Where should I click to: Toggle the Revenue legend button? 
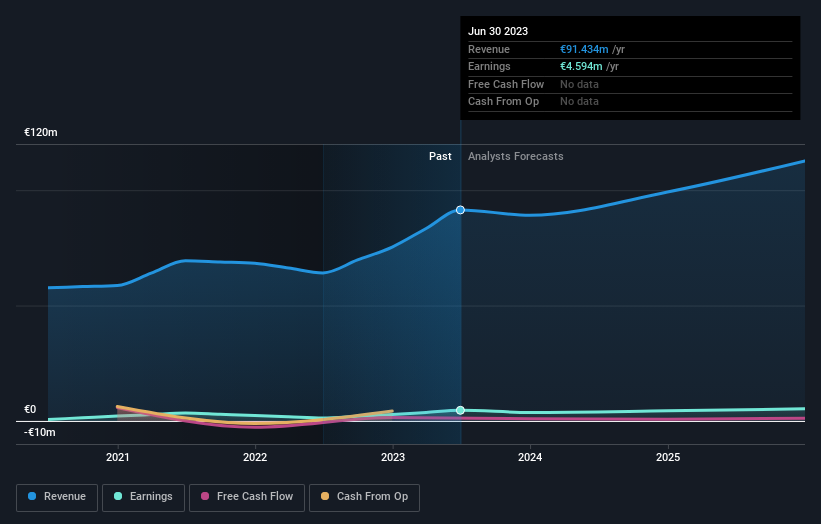pos(57,497)
